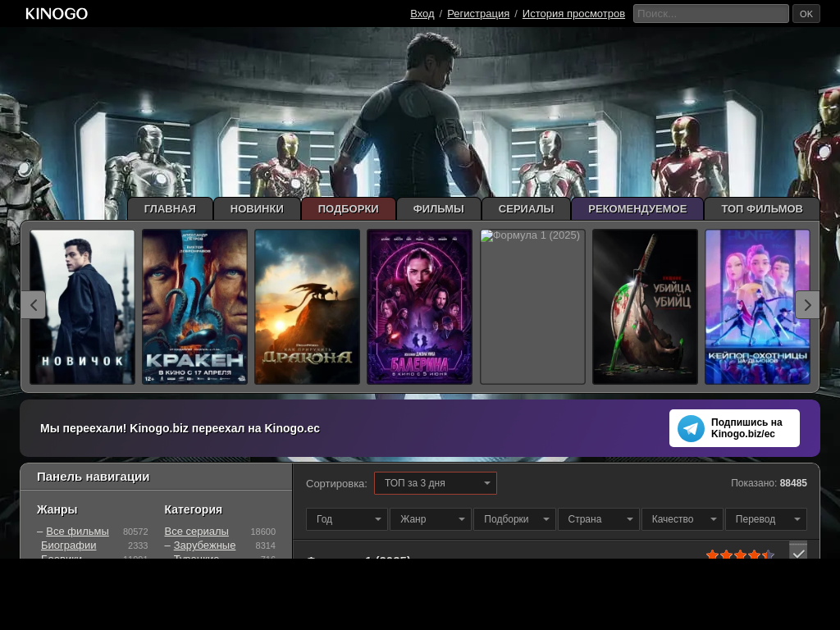Viewport: 840px width, 630px height.
Task: Click the Telegram paper plane icon
Action: tap(691, 428)
